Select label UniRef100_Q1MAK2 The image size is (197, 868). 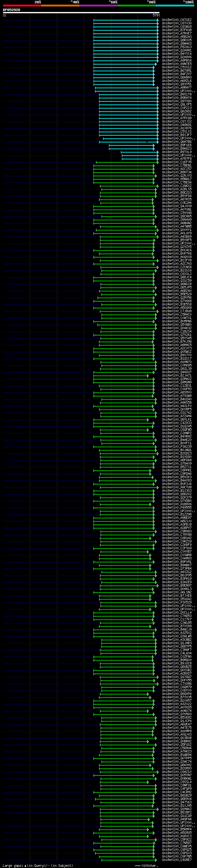coord(177,809)
